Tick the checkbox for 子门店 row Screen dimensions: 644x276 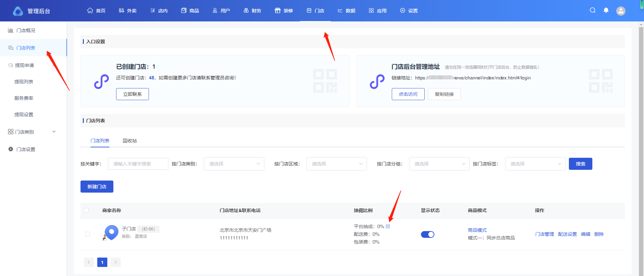click(x=88, y=234)
